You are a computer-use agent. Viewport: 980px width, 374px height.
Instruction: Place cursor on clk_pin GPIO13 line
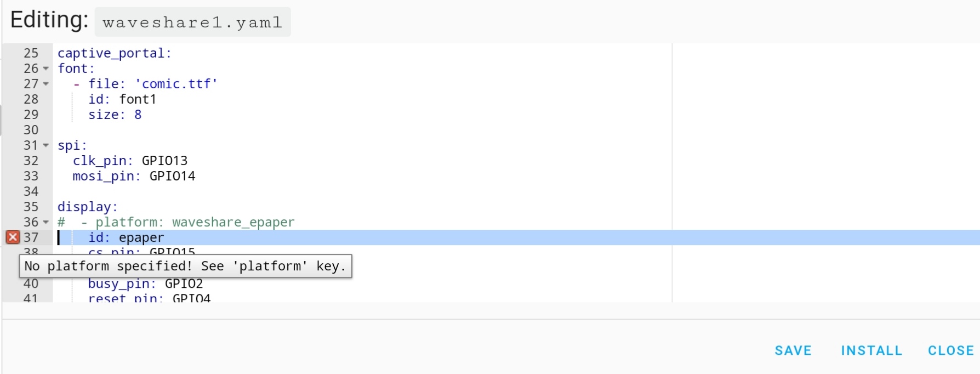point(130,161)
